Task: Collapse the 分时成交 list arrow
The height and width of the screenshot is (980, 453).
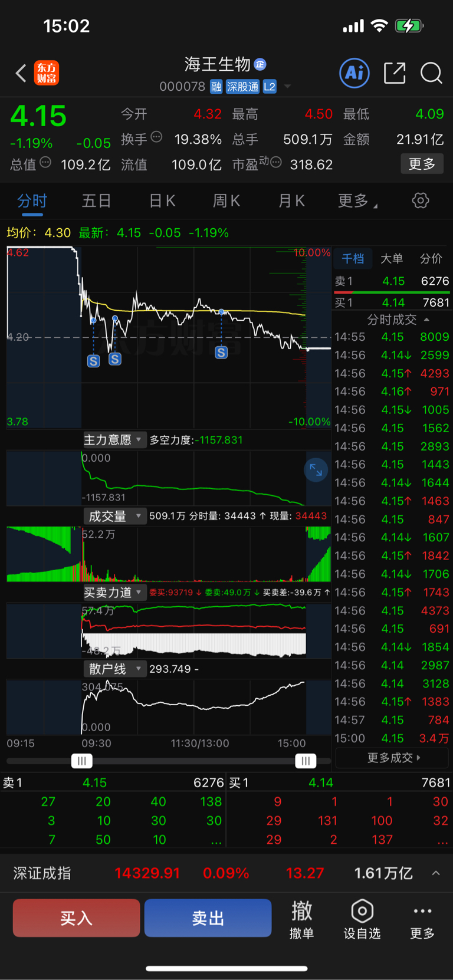Action: (x=426, y=320)
